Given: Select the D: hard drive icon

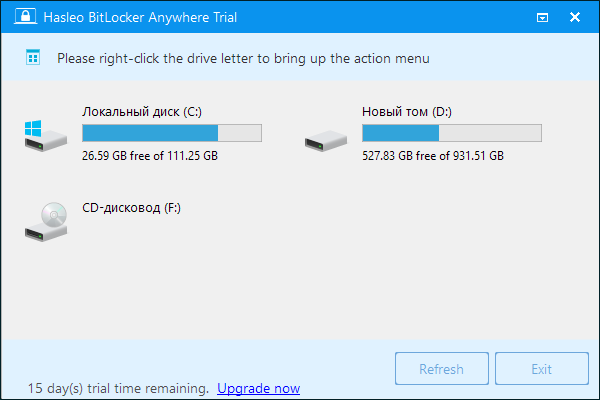Looking at the screenshot, I should (x=325, y=139).
